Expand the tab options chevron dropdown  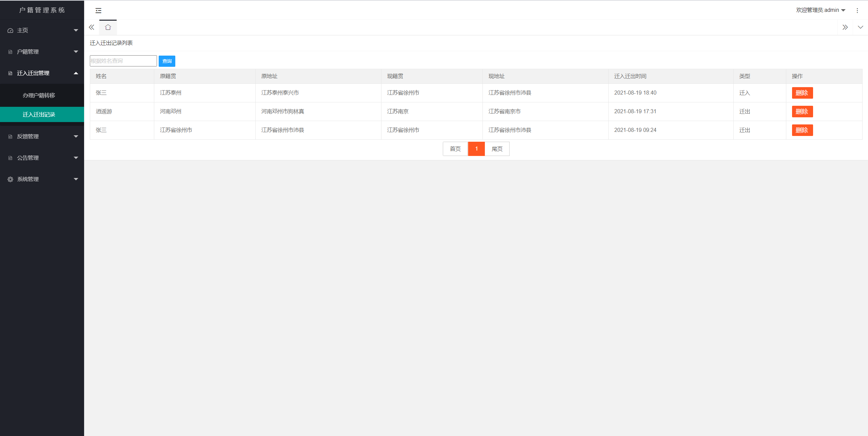coord(860,27)
